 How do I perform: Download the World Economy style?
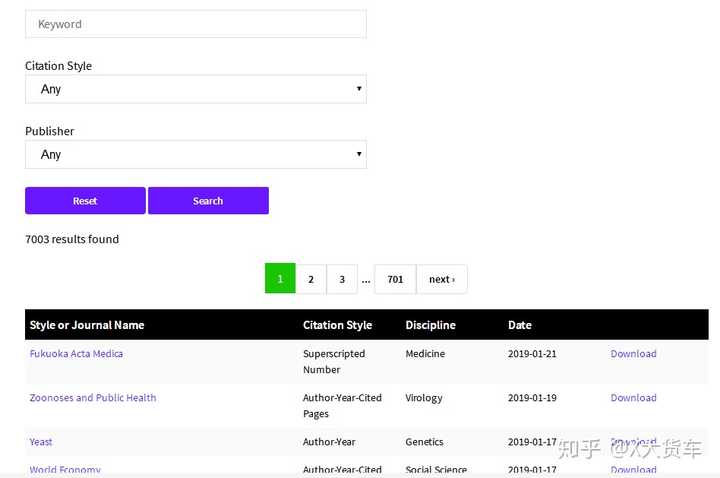(x=633, y=470)
